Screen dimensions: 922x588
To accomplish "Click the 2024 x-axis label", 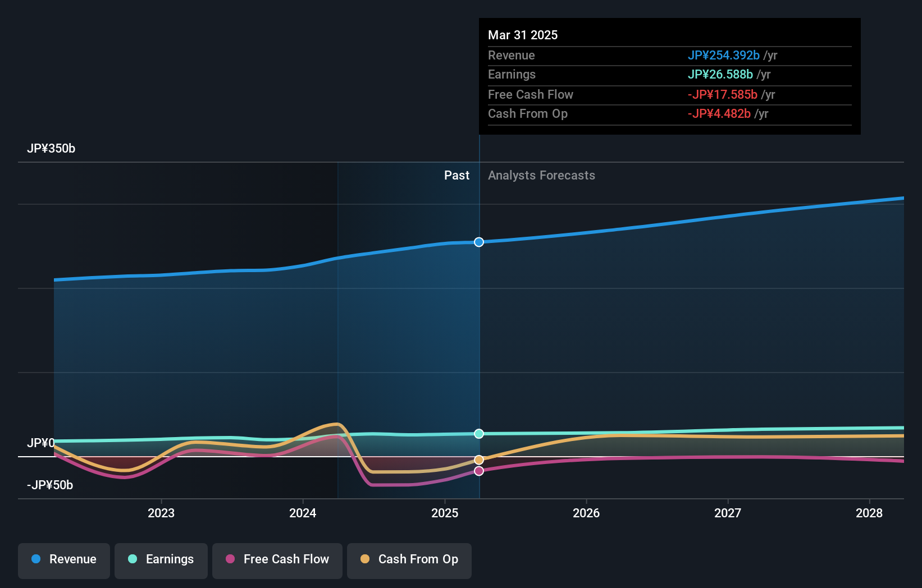I will (303, 513).
